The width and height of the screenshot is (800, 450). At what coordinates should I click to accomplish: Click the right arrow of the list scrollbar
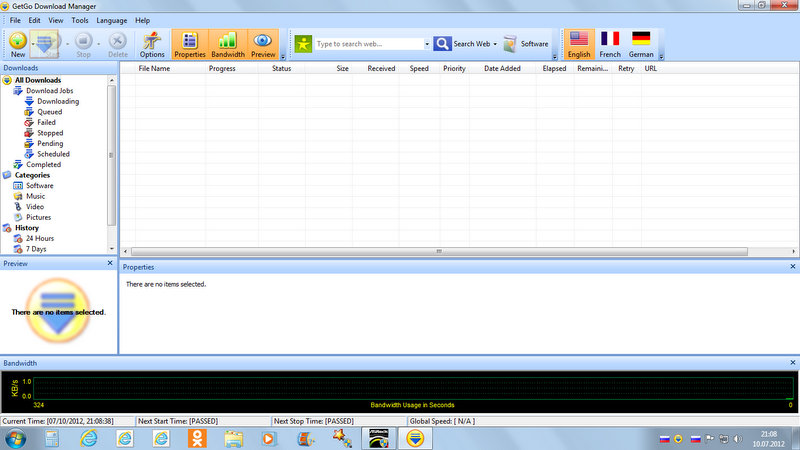[793, 252]
